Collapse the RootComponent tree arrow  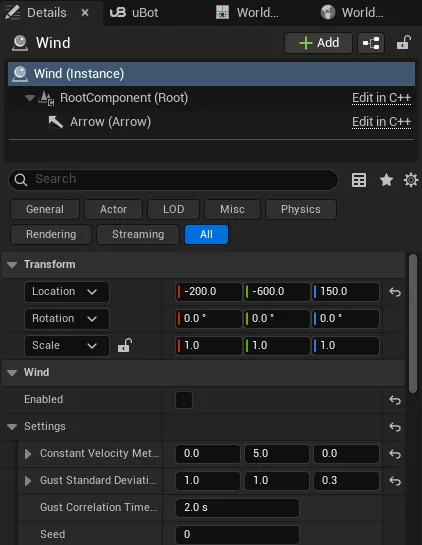pos(30,98)
